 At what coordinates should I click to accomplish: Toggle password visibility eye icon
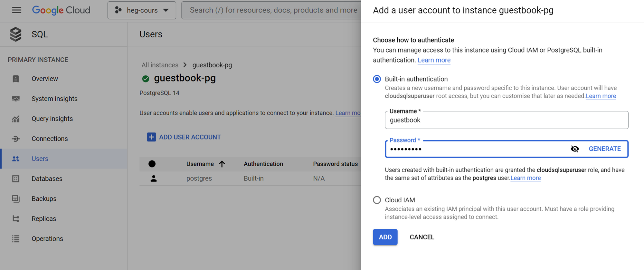click(575, 149)
